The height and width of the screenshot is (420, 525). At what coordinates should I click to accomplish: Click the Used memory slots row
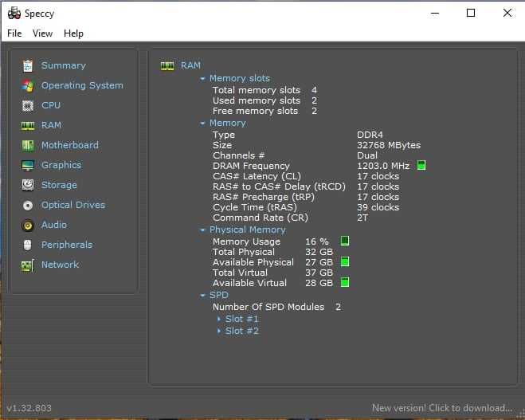click(x=264, y=100)
